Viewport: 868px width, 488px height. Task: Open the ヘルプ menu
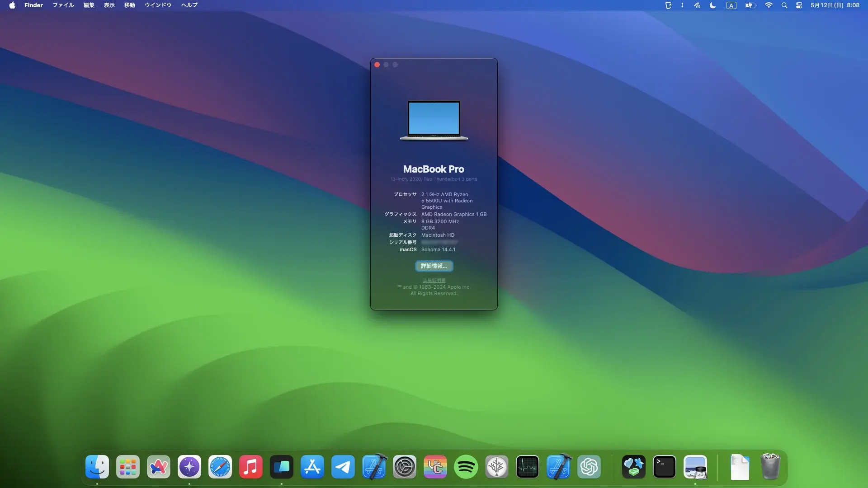[189, 5]
